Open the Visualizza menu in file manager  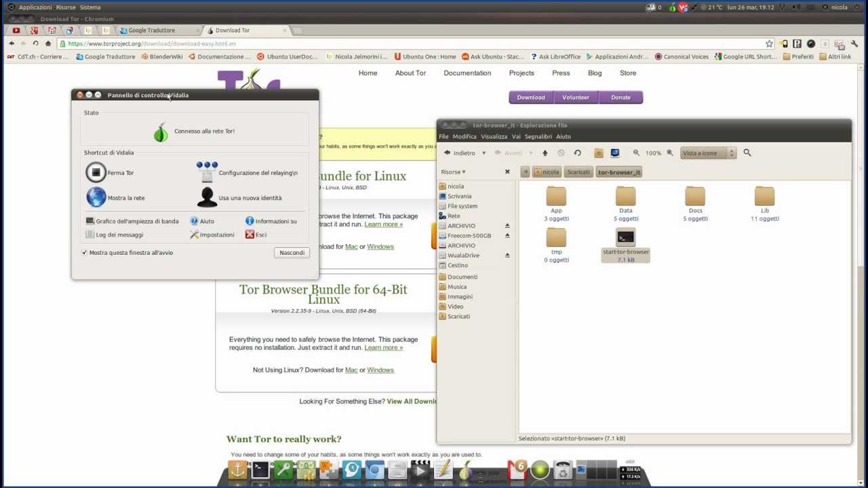[x=494, y=136]
